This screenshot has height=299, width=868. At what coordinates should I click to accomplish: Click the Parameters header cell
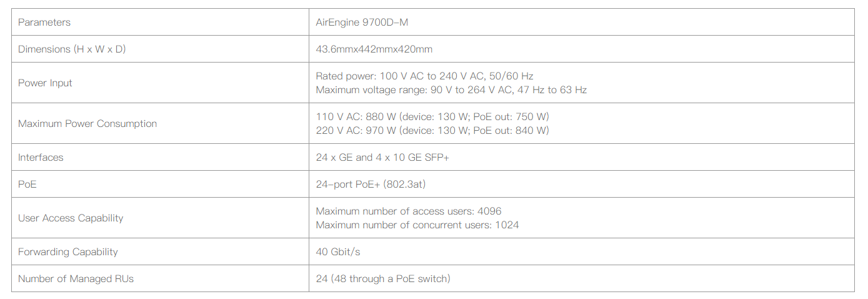tap(44, 23)
